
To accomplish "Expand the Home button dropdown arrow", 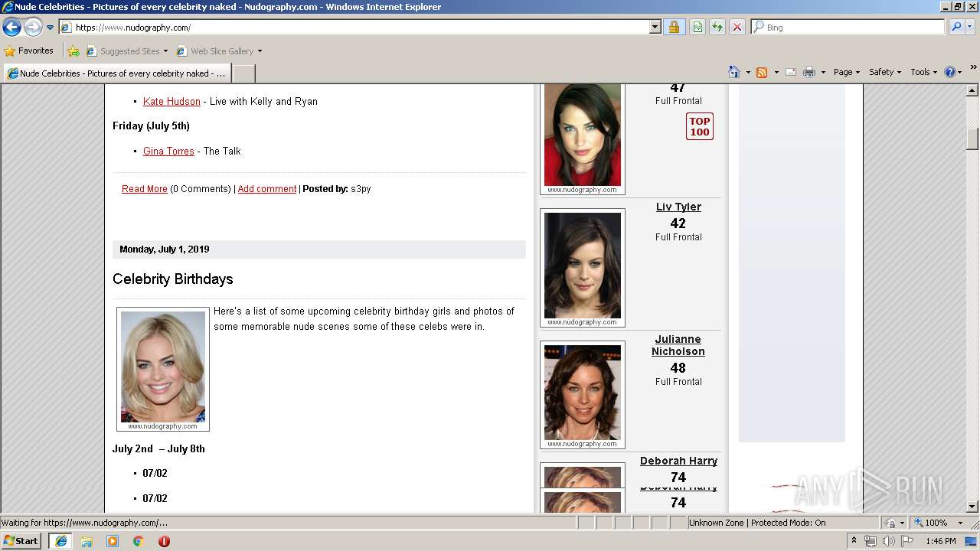I will [747, 72].
